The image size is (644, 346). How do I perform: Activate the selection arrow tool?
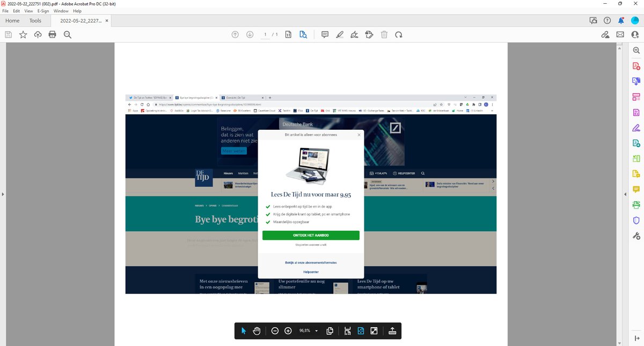[x=244, y=330]
